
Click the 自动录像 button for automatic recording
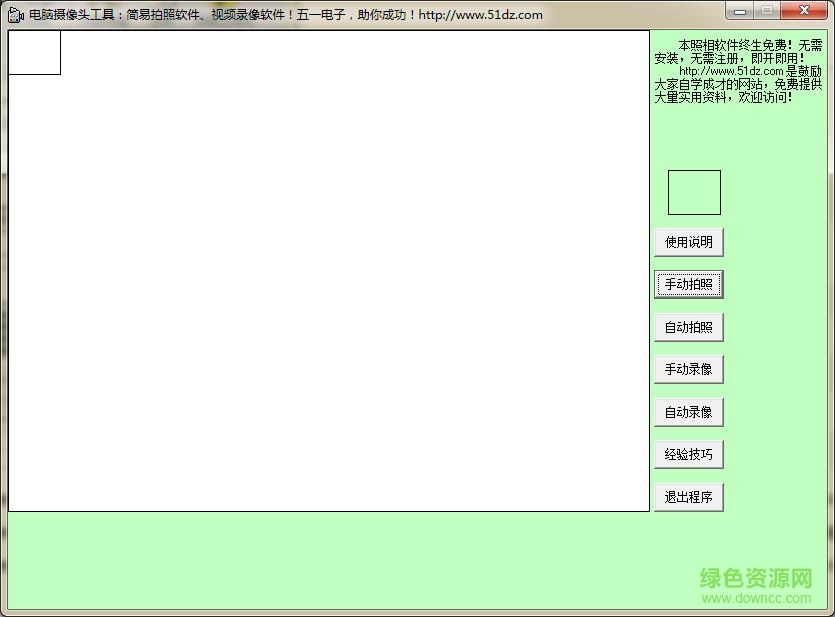point(688,411)
